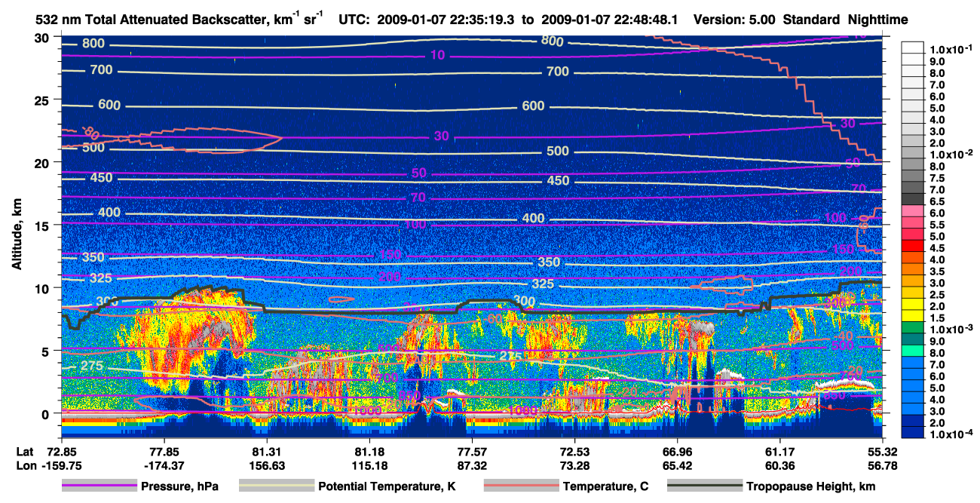The width and height of the screenshot is (980, 503).
Task: Click the altitude axis tick '0'
Action: [47, 413]
